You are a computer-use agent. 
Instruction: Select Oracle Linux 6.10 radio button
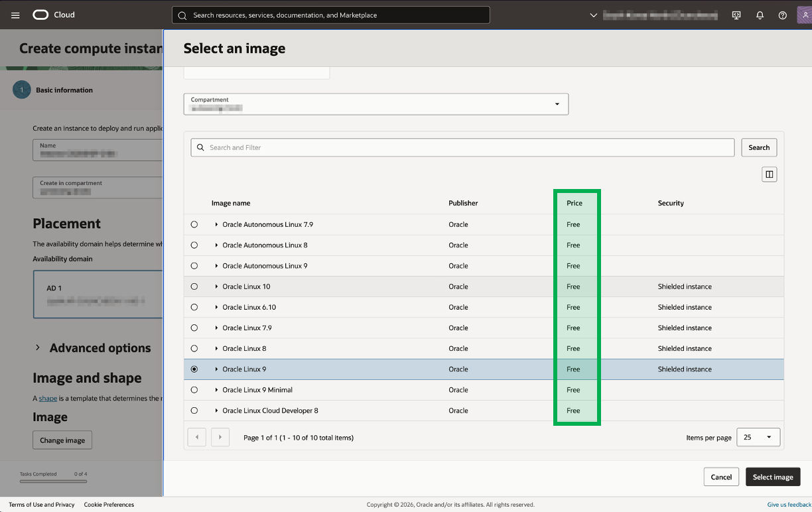click(194, 307)
